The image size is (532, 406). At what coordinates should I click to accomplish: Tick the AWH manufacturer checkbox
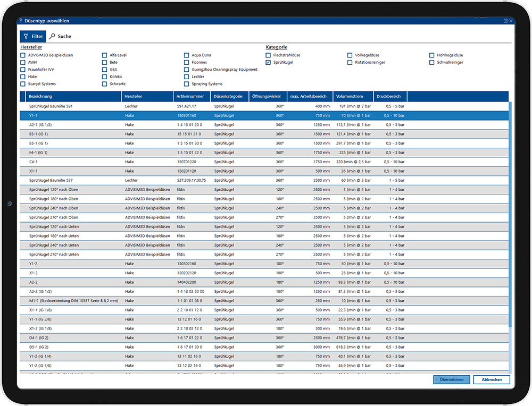[x=23, y=62]
